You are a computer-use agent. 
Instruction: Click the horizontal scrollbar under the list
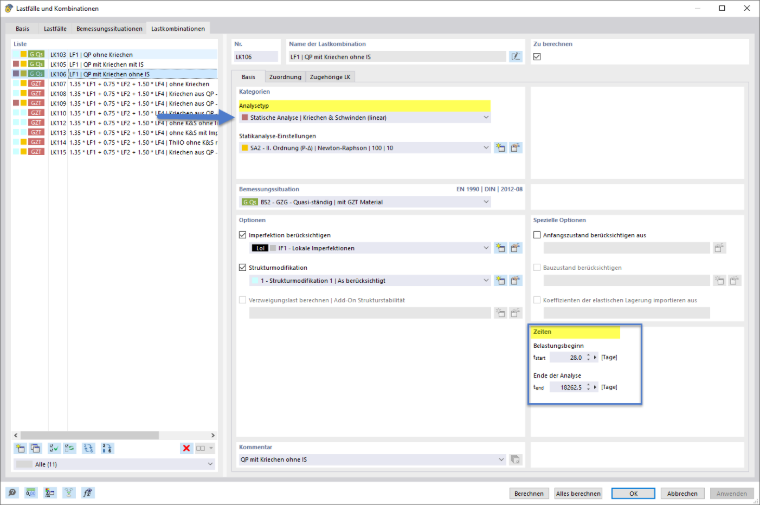(x=90, y=435)
